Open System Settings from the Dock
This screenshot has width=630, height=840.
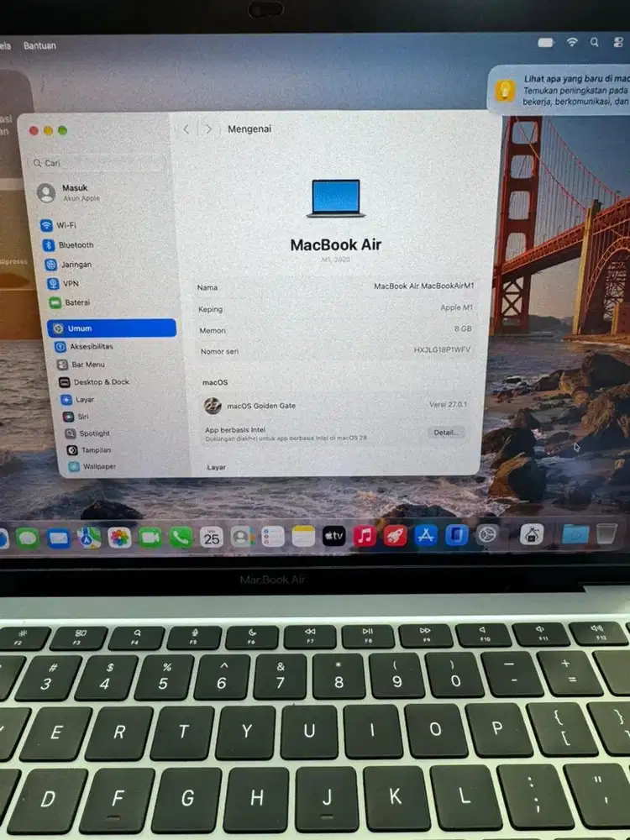pos(487,534)
